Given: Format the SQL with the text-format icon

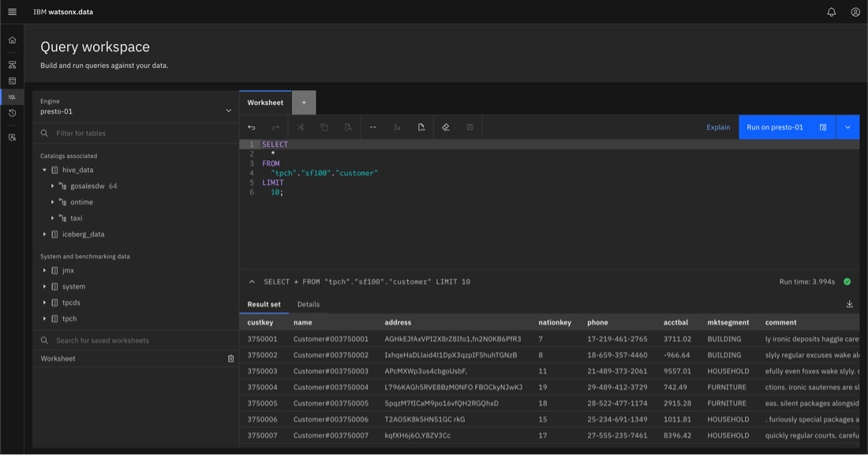Looking at the screenshot, I should click(397, 126).
